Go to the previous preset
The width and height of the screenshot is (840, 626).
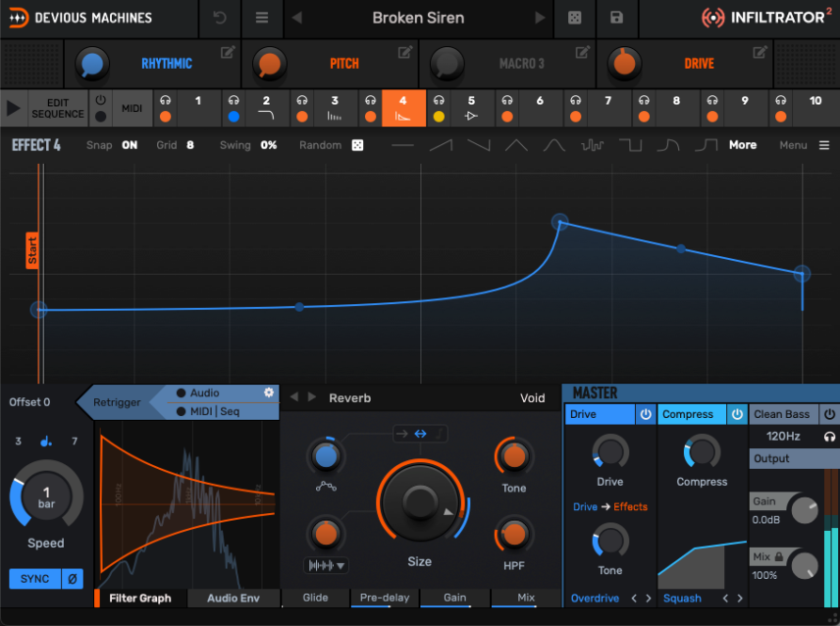[x=296, y=18]
